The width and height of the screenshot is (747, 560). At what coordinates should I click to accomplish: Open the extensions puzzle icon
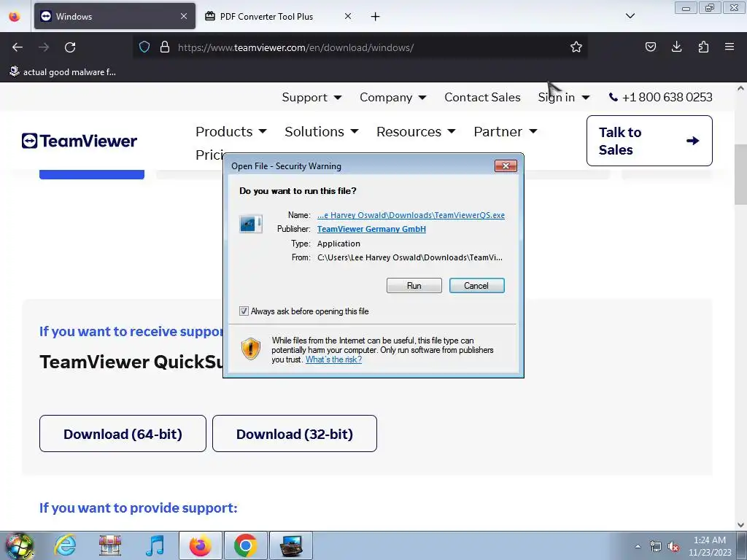[x=703, y=47]
